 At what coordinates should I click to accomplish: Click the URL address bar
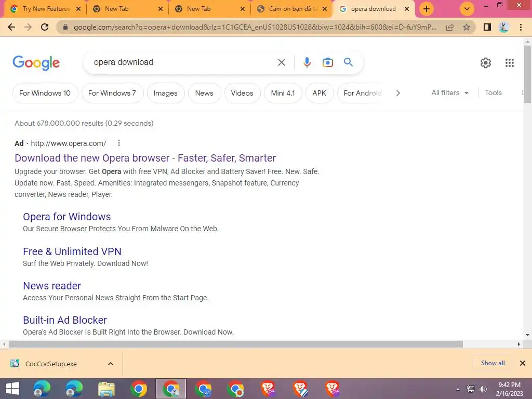(x=255, y=27)
